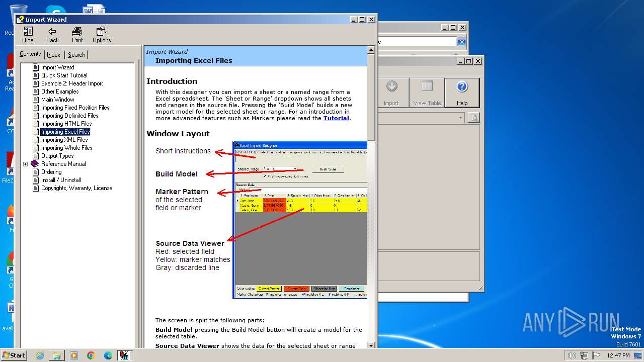Open Importing Fixed Position Files topic
The image size is (644, 362).
coord(75,108)
